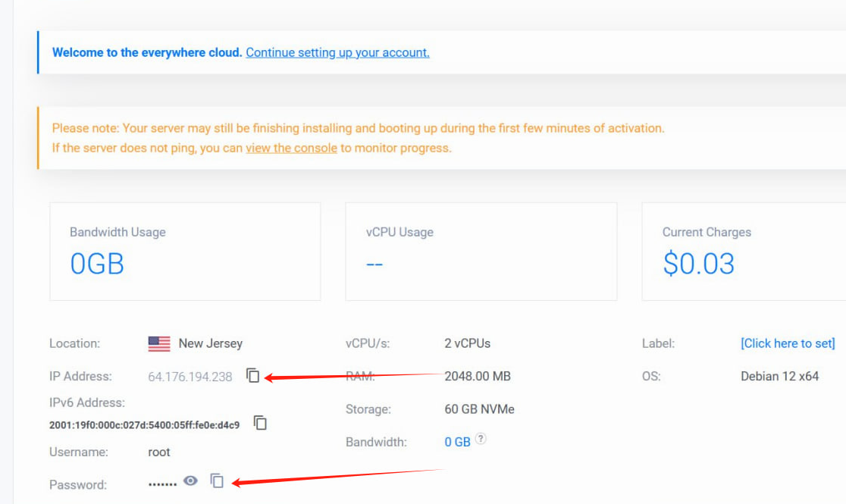
Task: Click the question mark icon beside Bandwidth
Action: point(481,439)
